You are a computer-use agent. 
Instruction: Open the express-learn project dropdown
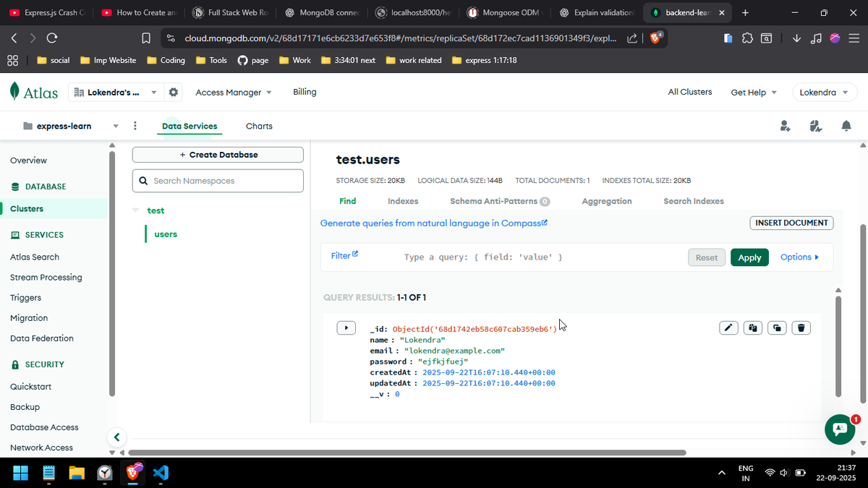click(x=115, y=126)
